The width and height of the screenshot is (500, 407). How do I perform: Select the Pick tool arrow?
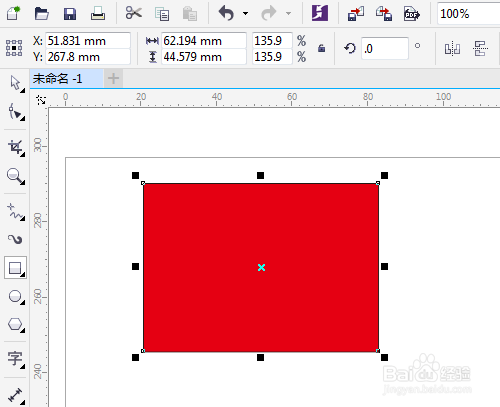coord(15,83)
